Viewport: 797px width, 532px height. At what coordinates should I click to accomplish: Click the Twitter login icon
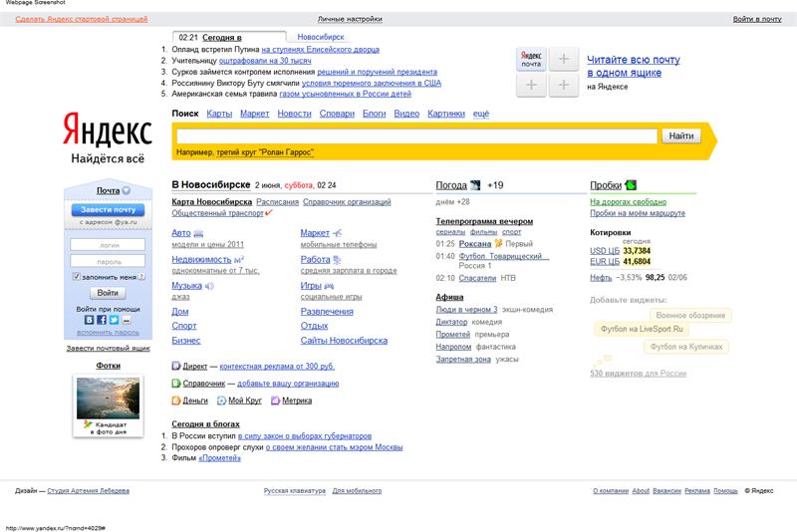(114, 320)
